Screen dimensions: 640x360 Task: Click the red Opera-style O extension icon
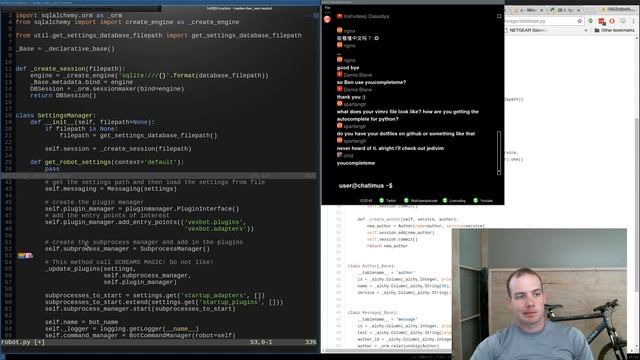[x=612, y=21]
